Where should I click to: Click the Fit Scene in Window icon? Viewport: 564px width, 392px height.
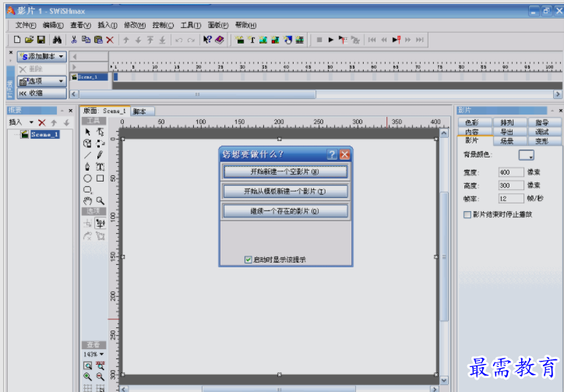coord(87,366)
